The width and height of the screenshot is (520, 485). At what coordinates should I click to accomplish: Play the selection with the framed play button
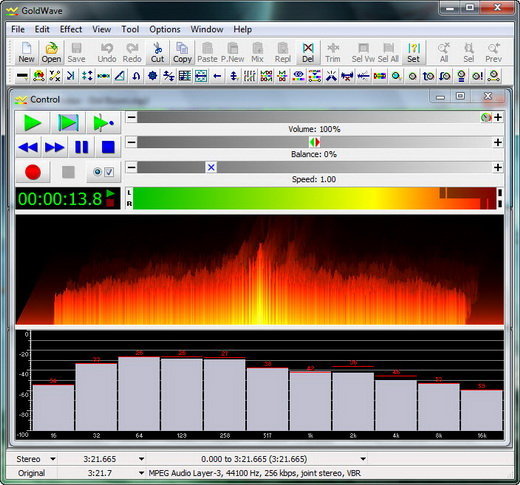point(68,123)
